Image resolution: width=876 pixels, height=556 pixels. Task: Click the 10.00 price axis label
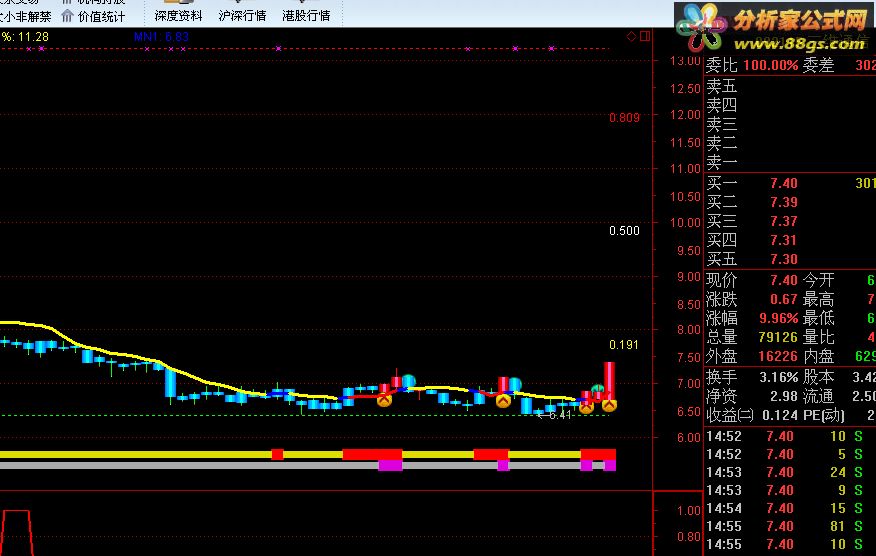tap(685, 222)
